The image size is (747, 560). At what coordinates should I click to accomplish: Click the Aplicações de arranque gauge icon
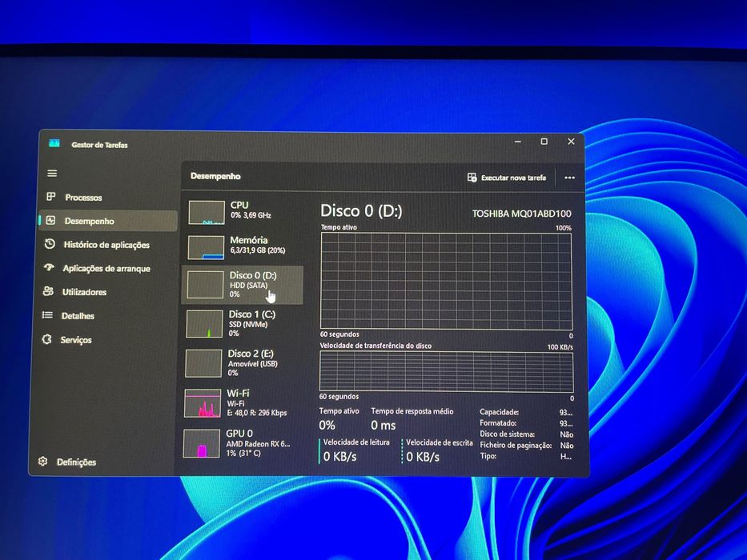tap(49, 268)
